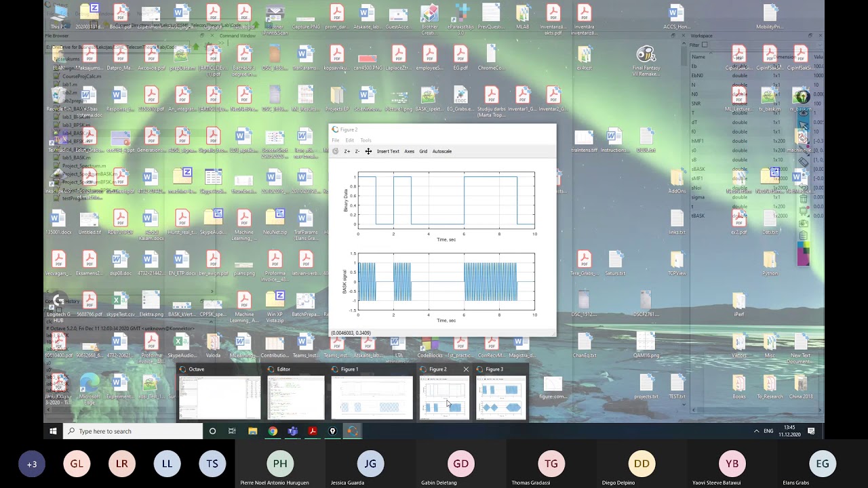Viewport: 868px width, 488px height.
Task: Click the taskbar search box
Action: pos(133,431)
